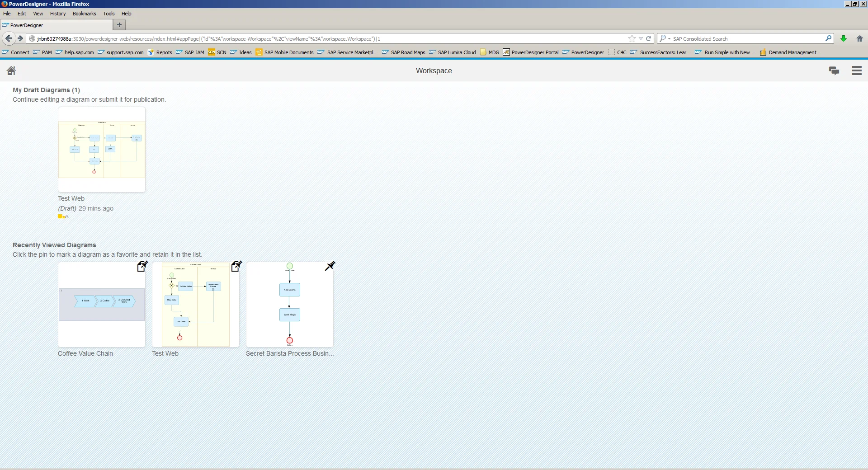Click the browser home icon
This screenshot has width=868, height=470.
(x=859, y=38)
